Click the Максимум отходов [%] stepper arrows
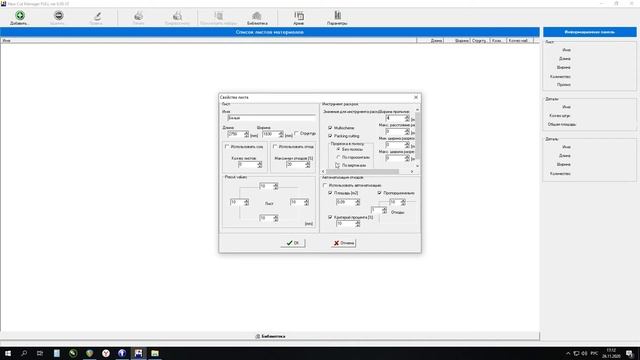 [308, 164]
